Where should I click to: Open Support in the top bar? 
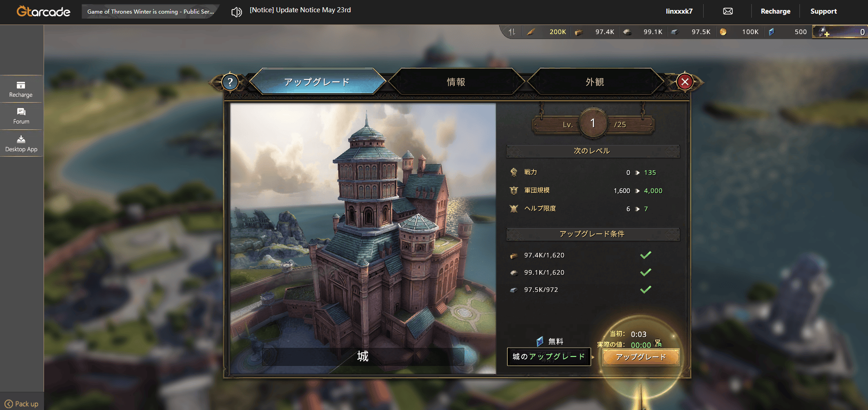pyautogui.click(x=824, y=11)
